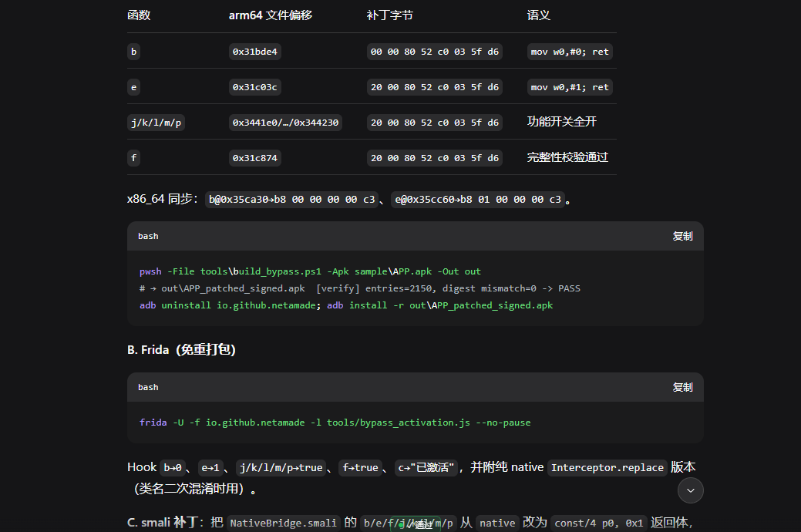
Task: Copy the frida bash code block
Action: coord(682,387)
